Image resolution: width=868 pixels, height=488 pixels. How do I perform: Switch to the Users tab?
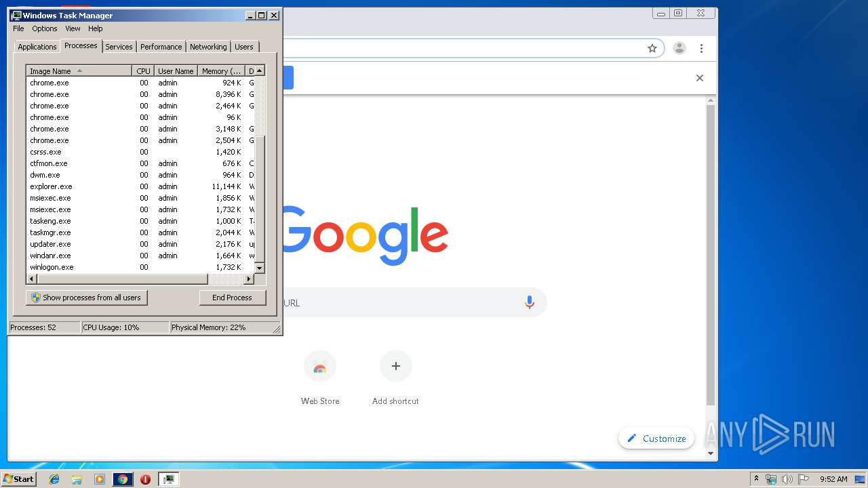tap(244, 47)
